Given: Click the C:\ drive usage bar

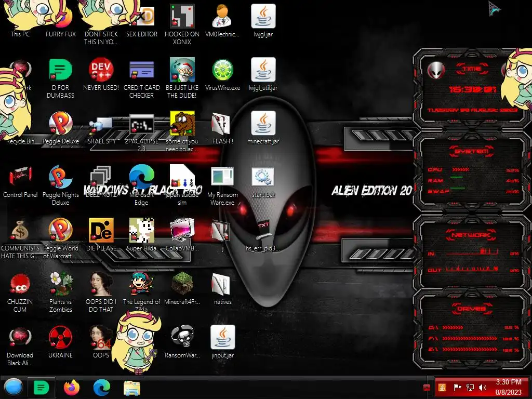Looking at the screenshot, I should coord(453,327).
